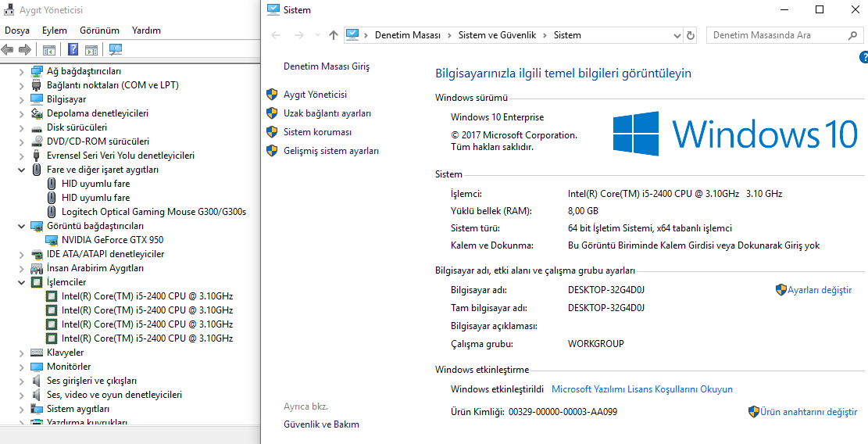Expand Bağlantı noktaları (COM ve LPT) node

22,85
